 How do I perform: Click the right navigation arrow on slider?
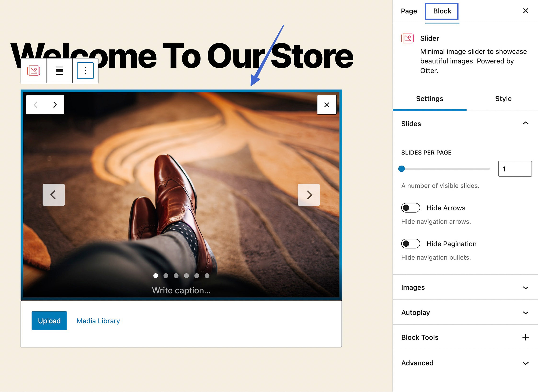click(309, 195)
